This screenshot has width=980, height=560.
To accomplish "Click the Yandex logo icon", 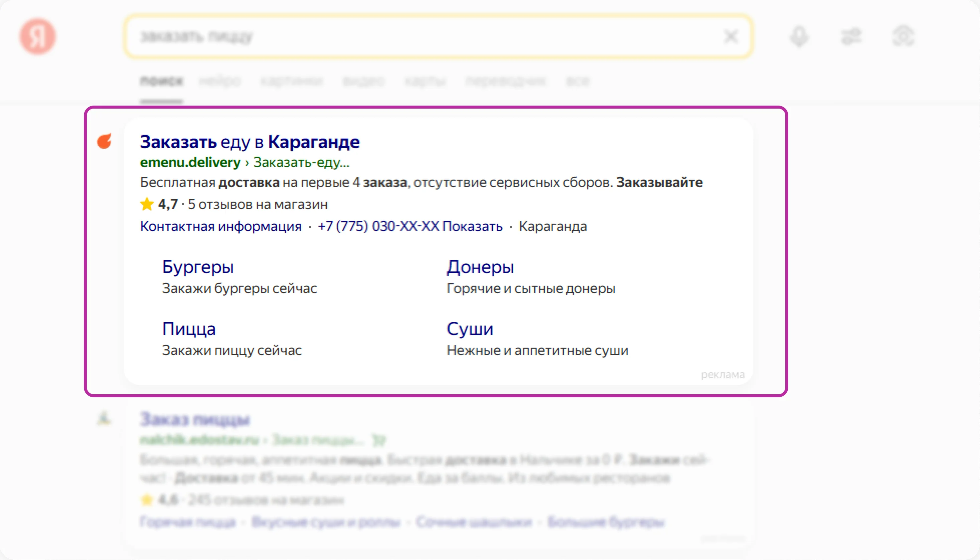I will point(38,36).
